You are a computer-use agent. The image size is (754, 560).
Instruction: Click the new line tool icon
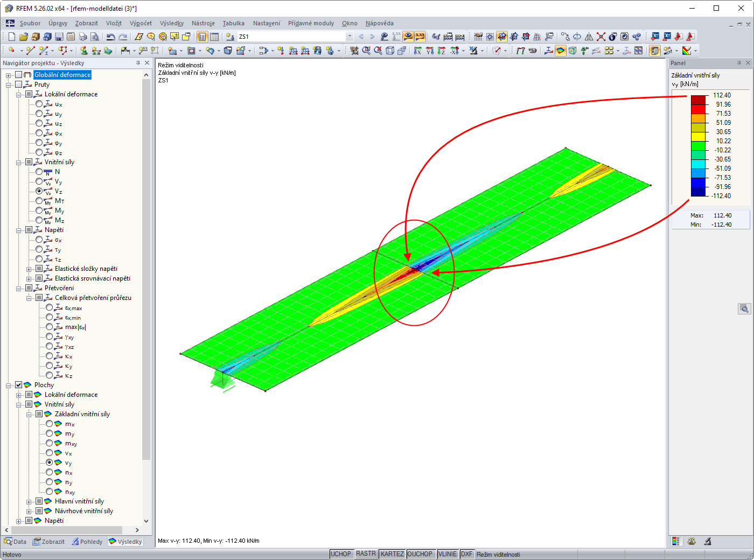point(30,51)
